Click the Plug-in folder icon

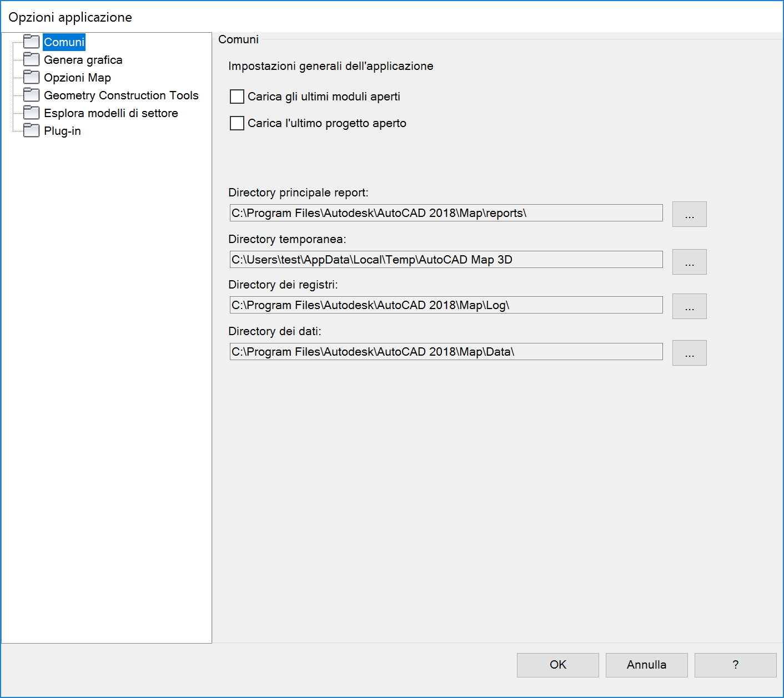point(31,130)
